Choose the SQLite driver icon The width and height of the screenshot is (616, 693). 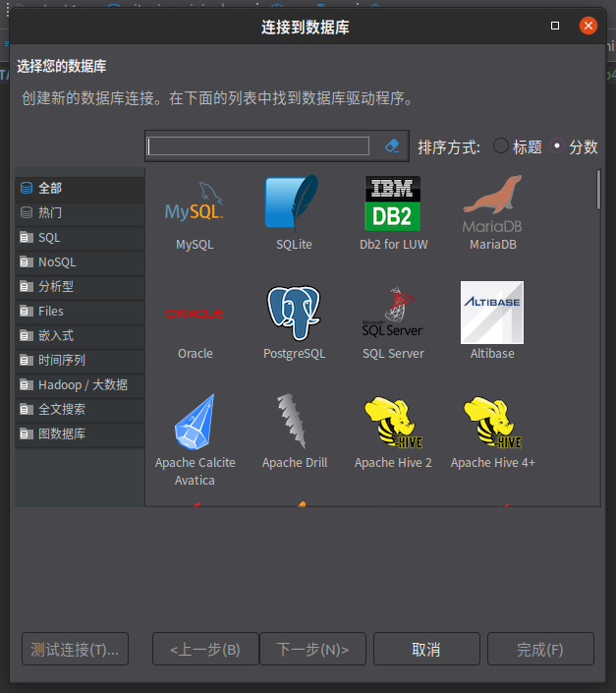click(x=294, y=212)
